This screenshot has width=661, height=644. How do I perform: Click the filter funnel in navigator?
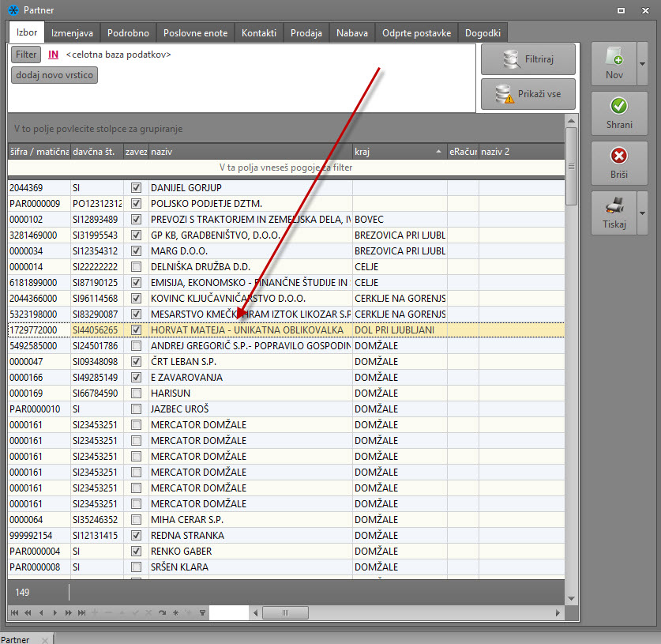click(203, 613)
